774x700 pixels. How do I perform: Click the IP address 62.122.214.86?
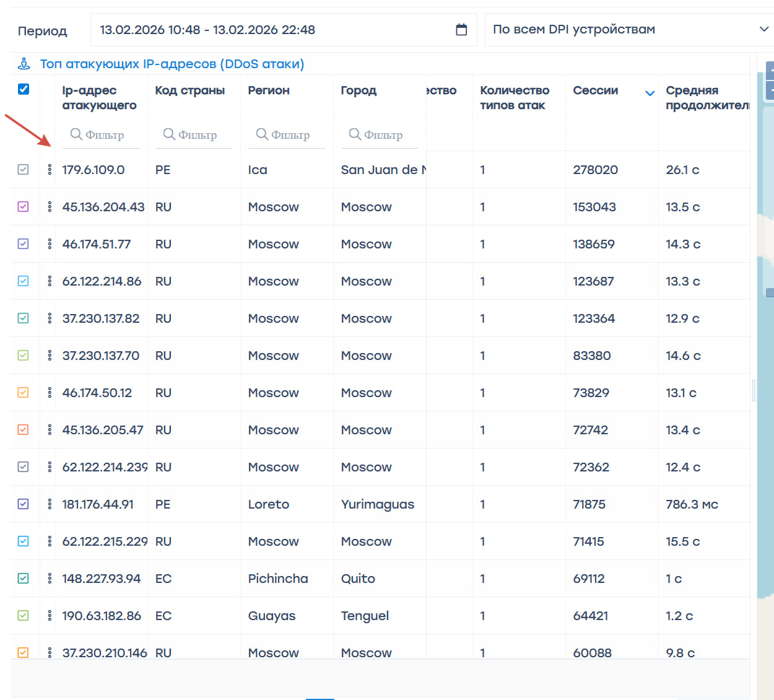tap(102, 281)
